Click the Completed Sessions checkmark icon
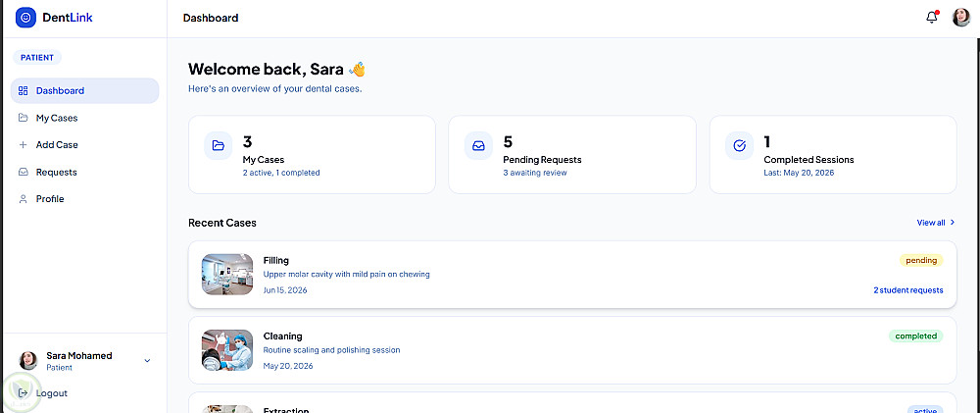The height and width of the screenshot is (413, 980). point(739,146)
